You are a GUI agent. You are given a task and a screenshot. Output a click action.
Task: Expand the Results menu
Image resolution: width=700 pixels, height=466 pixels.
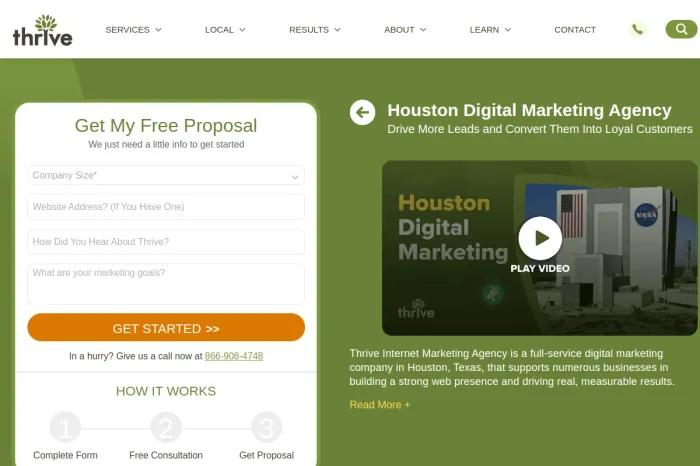click(315, 30)
